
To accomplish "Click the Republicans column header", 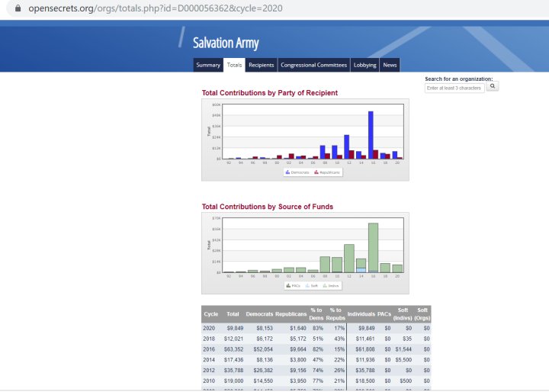I will point(291,314).
